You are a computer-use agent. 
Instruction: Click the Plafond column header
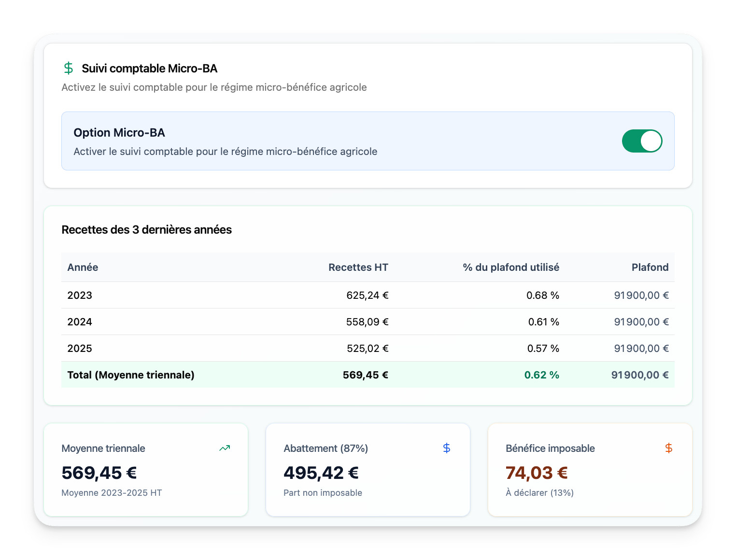(x=650, y=267)
